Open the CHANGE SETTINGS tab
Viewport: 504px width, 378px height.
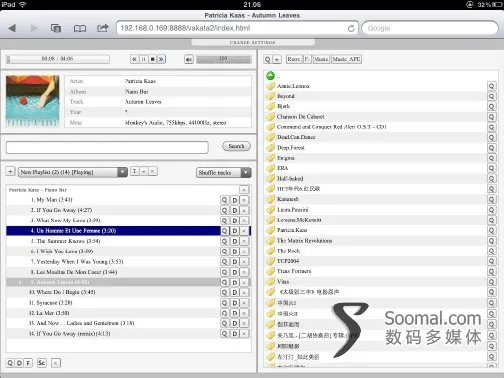[253, 42]
